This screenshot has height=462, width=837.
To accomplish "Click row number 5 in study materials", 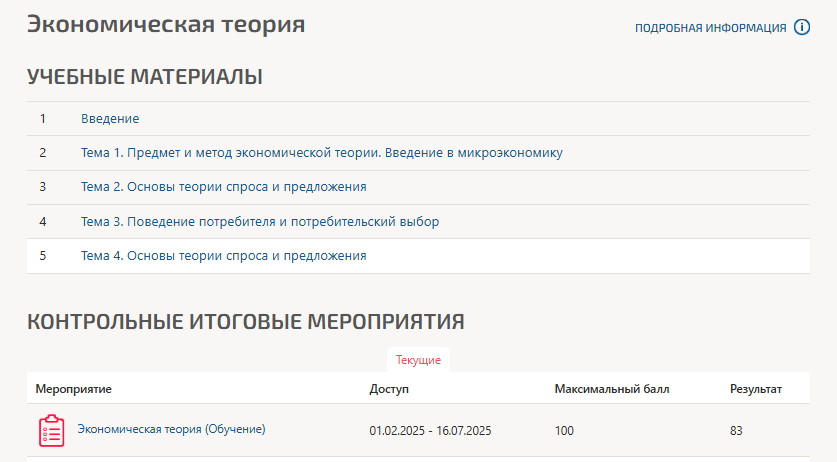I will 43,256.
